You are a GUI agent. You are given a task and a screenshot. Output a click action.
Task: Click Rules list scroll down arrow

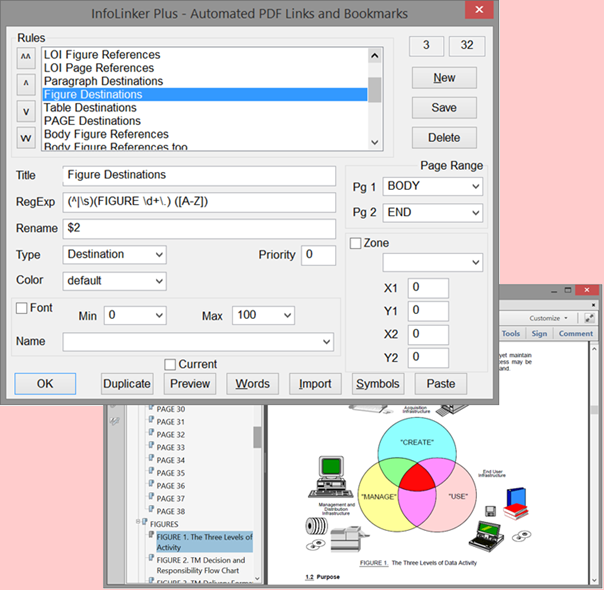click(x=374, y=142)
